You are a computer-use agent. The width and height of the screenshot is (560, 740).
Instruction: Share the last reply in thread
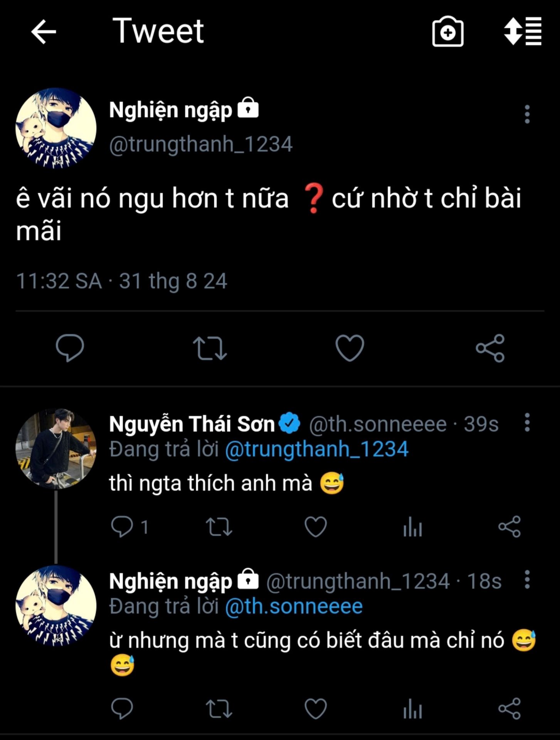pyautogui.click(x=509, y=708)
